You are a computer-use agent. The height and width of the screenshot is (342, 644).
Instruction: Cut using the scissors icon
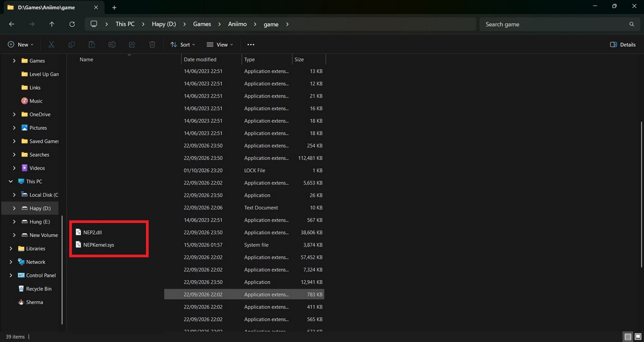click(x=52, y=44)
